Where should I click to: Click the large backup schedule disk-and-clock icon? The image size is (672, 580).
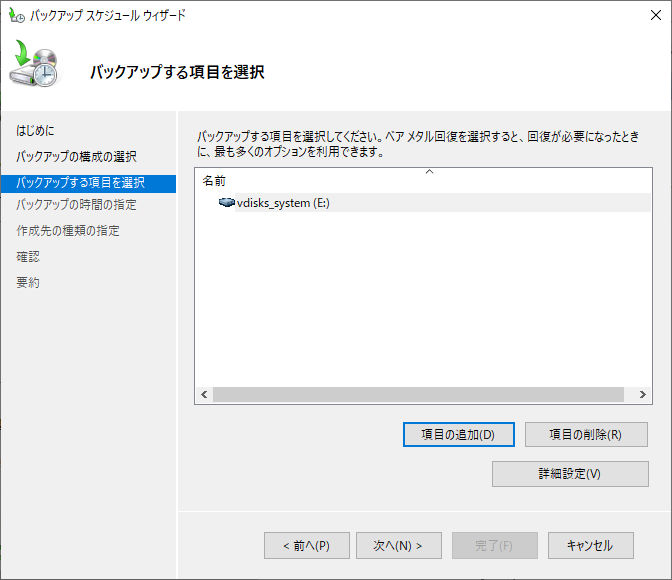(x=34, y=63)
